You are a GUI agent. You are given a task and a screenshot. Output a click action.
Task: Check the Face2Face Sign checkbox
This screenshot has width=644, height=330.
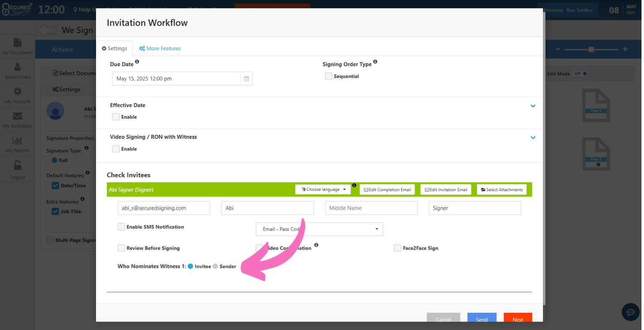(x=397, y=248)
